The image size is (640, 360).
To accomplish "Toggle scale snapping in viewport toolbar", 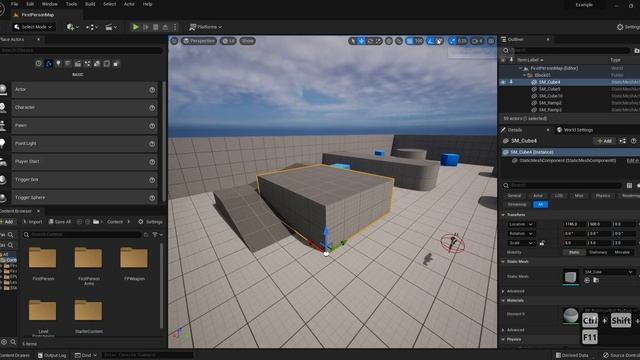I will click(x=452, y=41).
